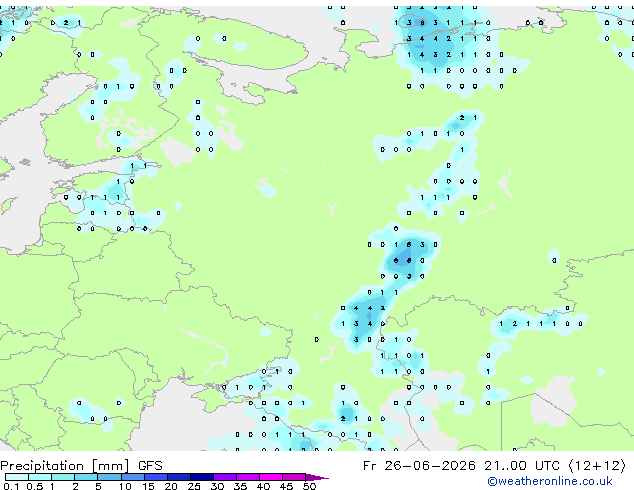
Task: Click the legend label '50'
Action: pyautogui.click(x=310, y=486)
